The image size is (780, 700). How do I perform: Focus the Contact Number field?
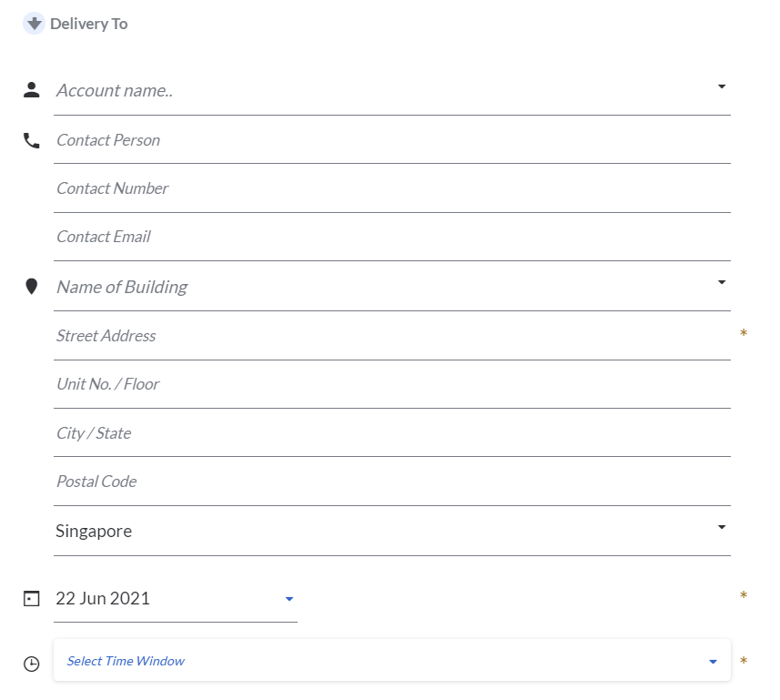click(x=391, y=188)
